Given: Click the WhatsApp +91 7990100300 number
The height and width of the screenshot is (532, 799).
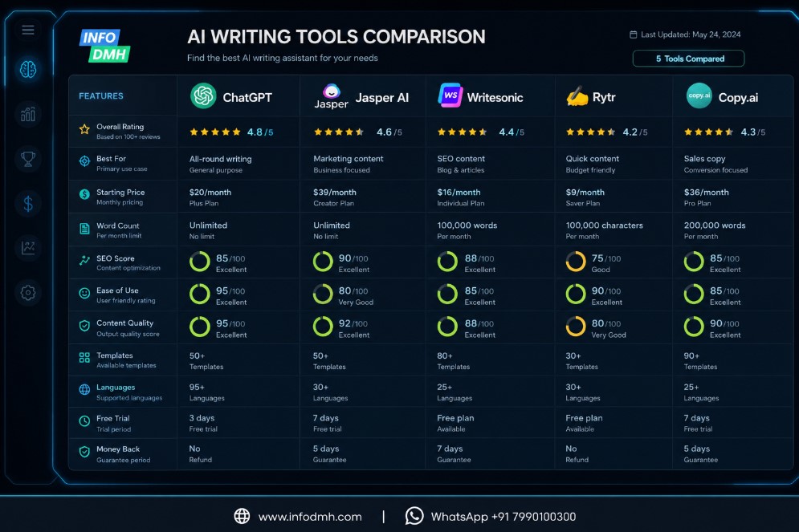Looking at the screenshot, I should tap(503, 517).
